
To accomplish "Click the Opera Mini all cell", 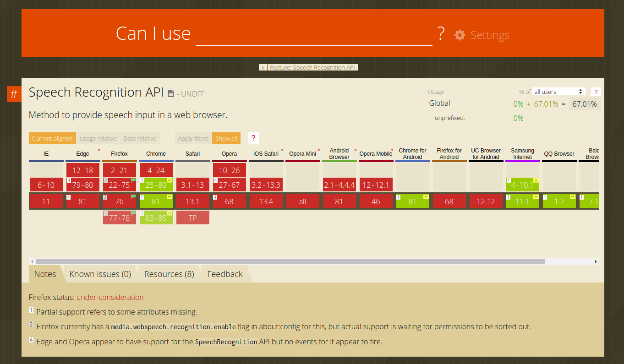I will (303, 201).
